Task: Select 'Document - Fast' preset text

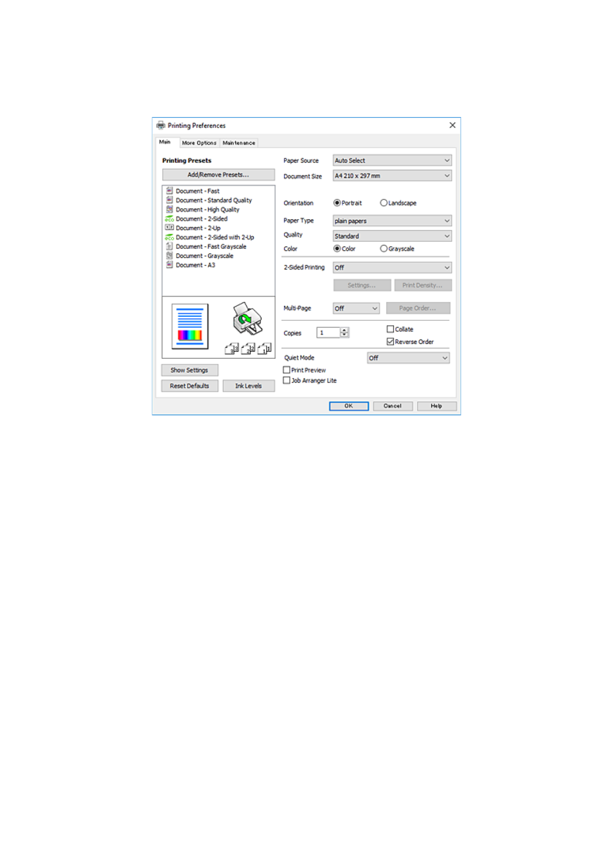Action: coord(197,191)
